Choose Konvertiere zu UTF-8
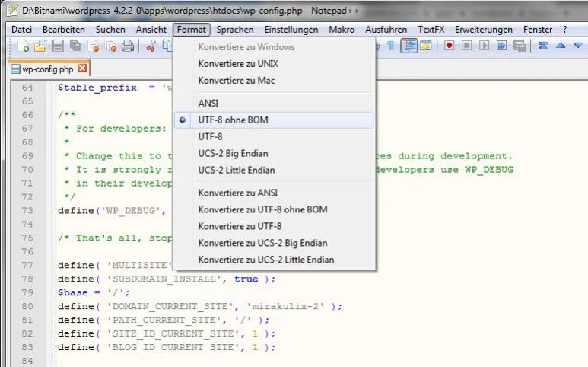The height and width of the screenshot is (367, 588). pyautogui.click(x=274, y=226)
